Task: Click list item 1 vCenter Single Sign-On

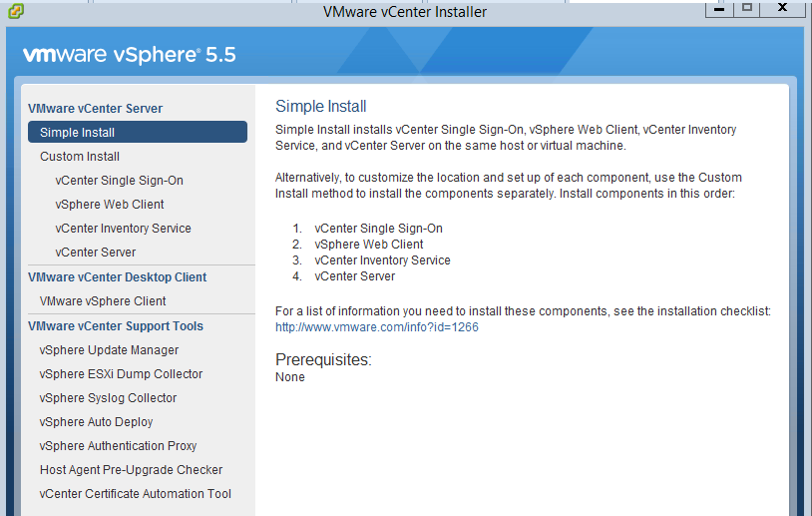Action: [x=378, y=229]
